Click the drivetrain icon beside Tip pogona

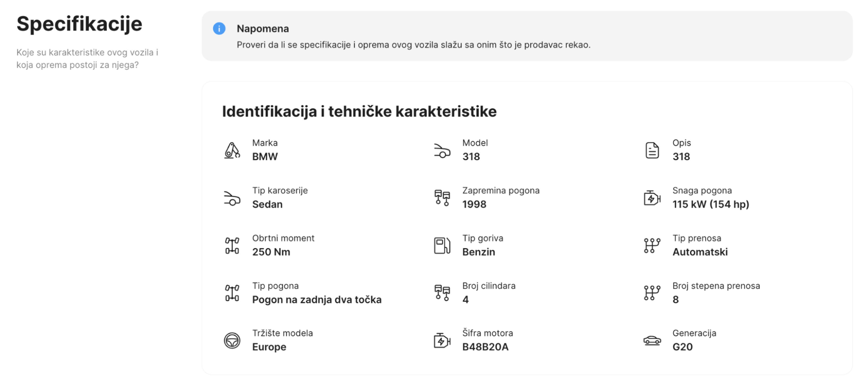(x=232, y=293)
